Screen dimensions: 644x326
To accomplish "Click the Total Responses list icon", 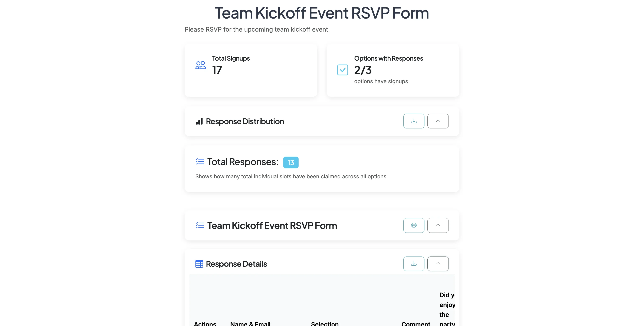I will tap(200, 162).
